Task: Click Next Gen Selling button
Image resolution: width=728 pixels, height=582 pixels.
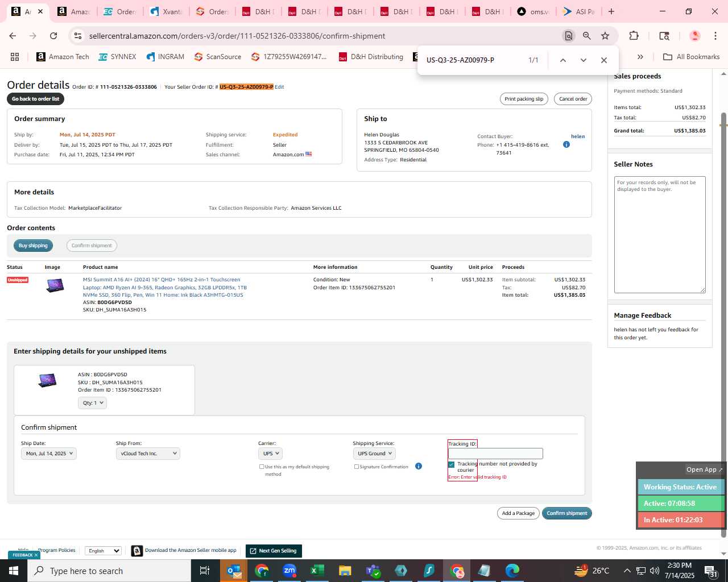Action: [x=274, y=551]
